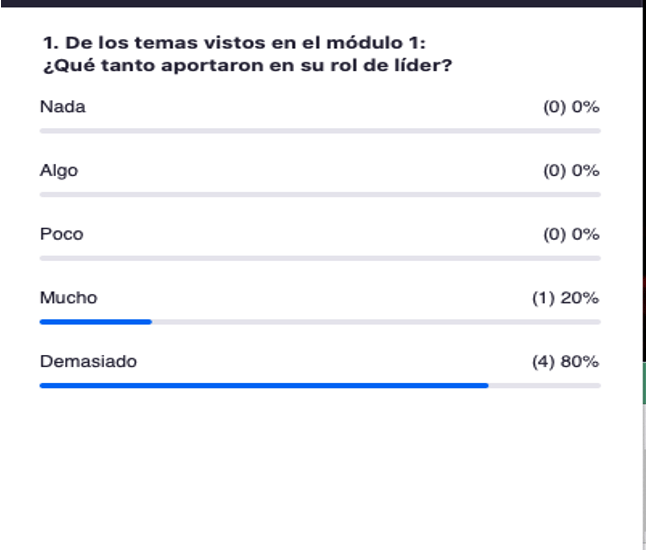This screenshot has height=550, width=646.
Task: Click the empty progress bar under Nada
Action: (x=320, y=130)
